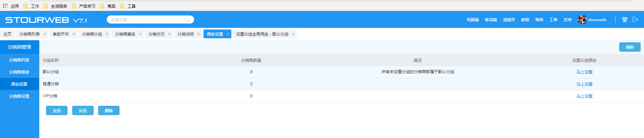Click 清缓存 in the top navigation

coord(509,20)
